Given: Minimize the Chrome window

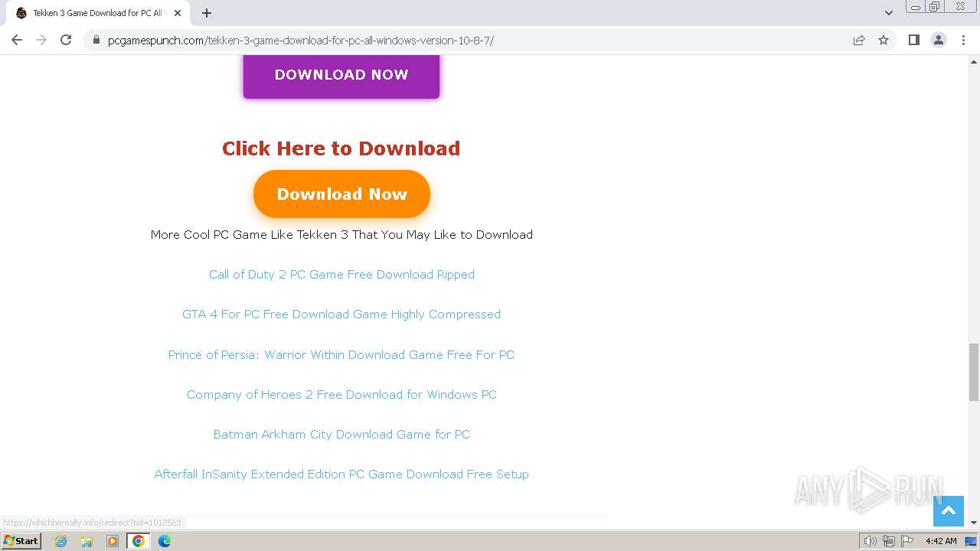Looking at the screenshot, I should point(916,7).
